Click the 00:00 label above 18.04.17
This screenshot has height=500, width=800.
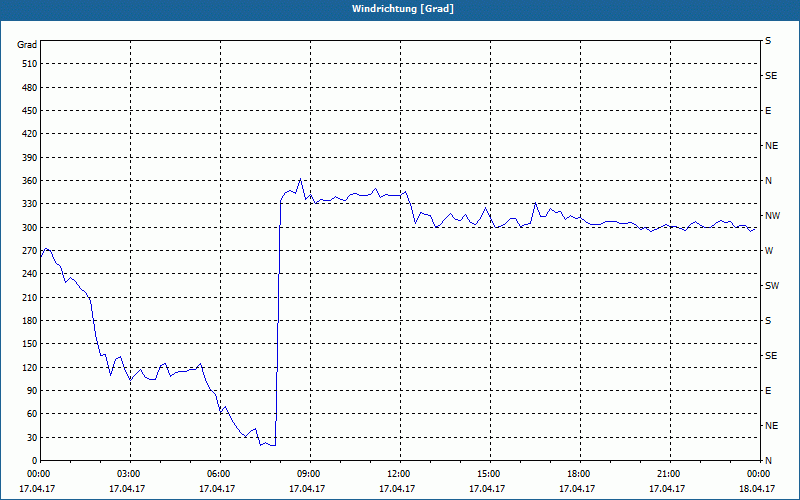(x=760, y=474)
